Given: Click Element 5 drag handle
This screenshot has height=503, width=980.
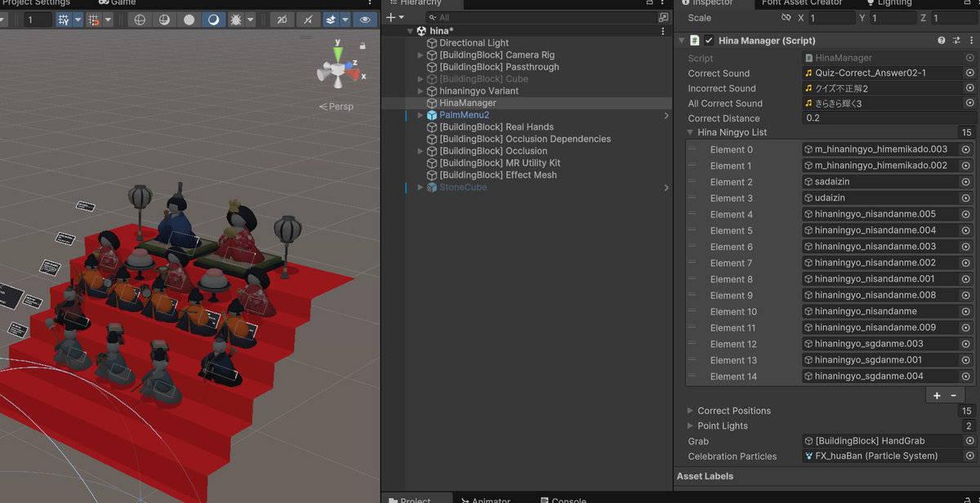Looking at the screenshot, I should click(x=693, y=230).
